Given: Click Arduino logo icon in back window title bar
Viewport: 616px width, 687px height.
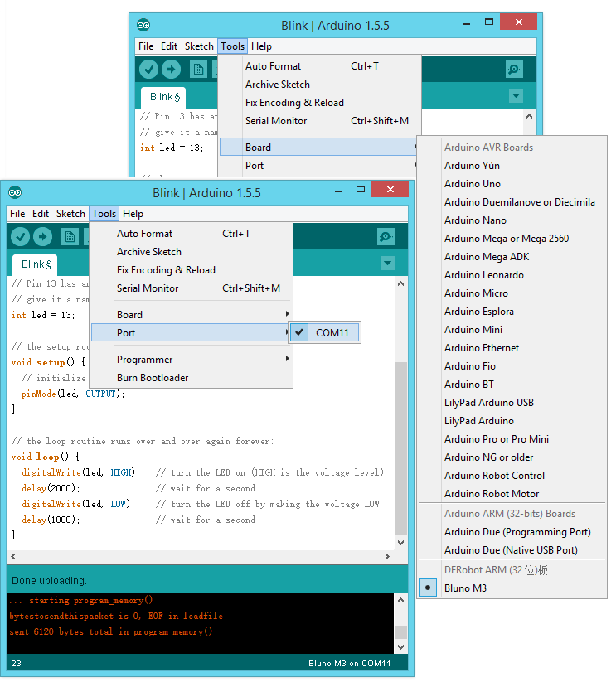Looking at the screenshot, I should click(143, 25).
